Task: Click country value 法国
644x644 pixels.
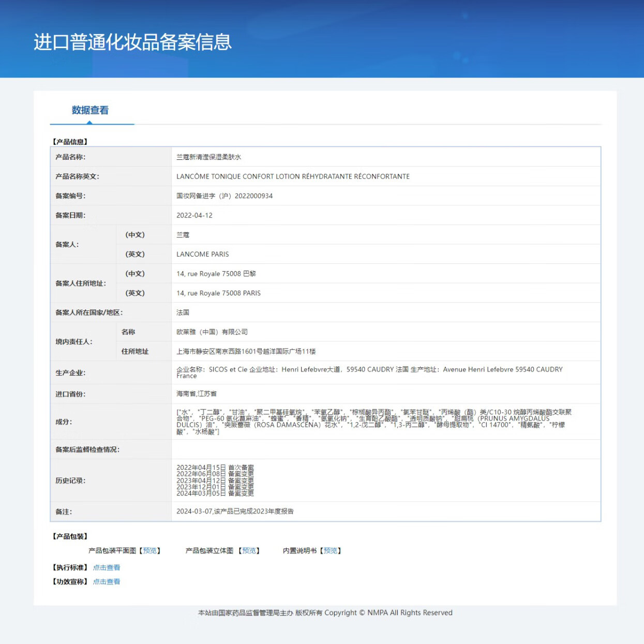Action: pyautogui.click(x=183, y=312)
